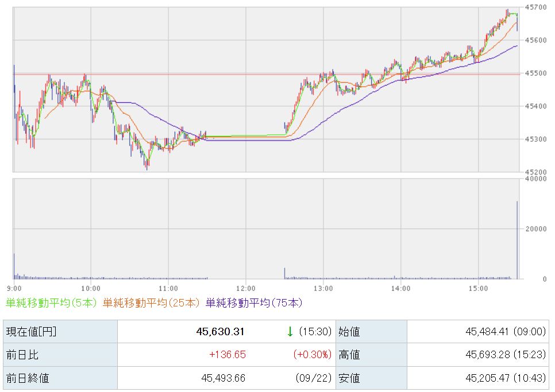Click the green down arrow beside current price
This screenshot has width=555, height=392.
[x=290, y=332]
